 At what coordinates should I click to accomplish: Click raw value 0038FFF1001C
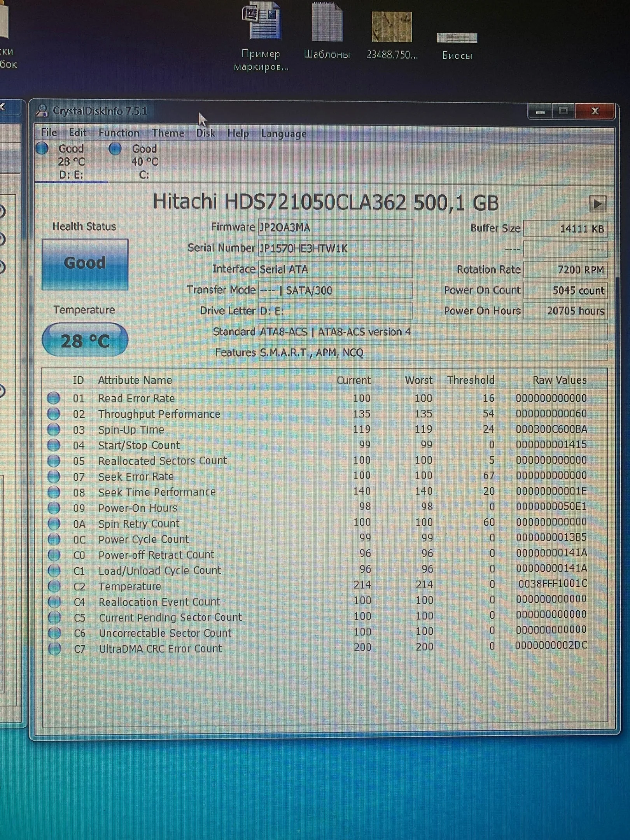[x=553, y=584]
